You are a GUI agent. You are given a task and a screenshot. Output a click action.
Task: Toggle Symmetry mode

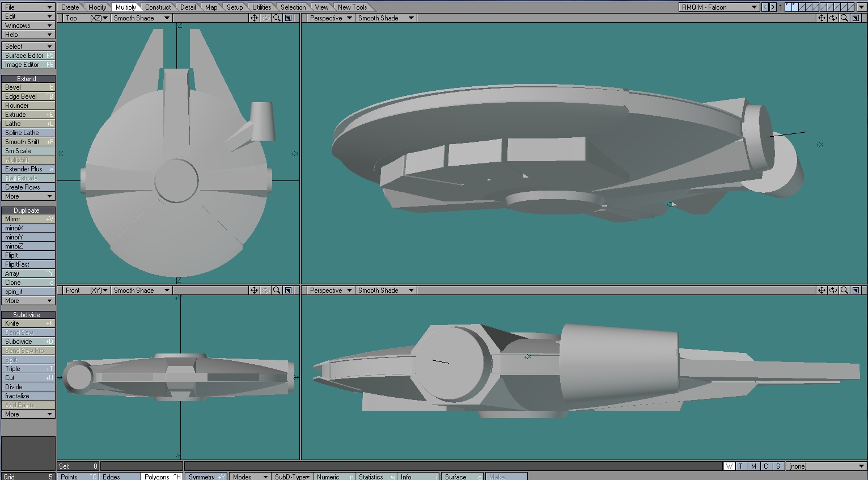pyautogui.click(x=206, y=477)
